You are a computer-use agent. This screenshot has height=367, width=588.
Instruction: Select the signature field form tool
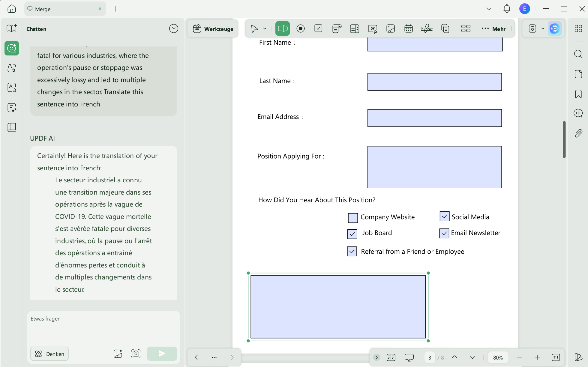(426, 28)
